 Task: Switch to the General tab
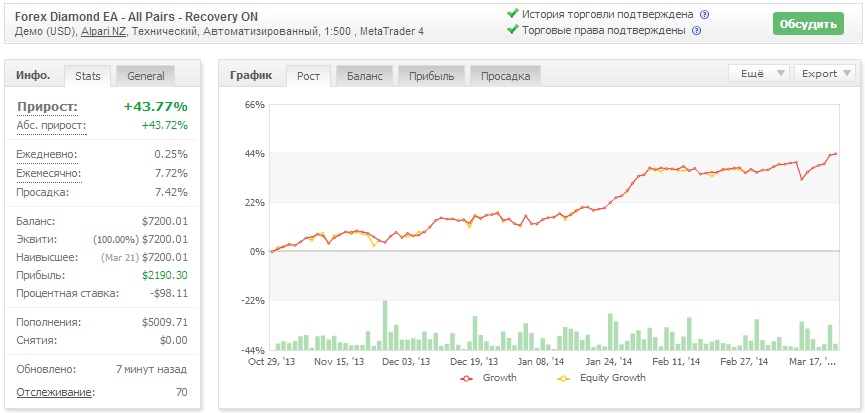pos(145,75)
